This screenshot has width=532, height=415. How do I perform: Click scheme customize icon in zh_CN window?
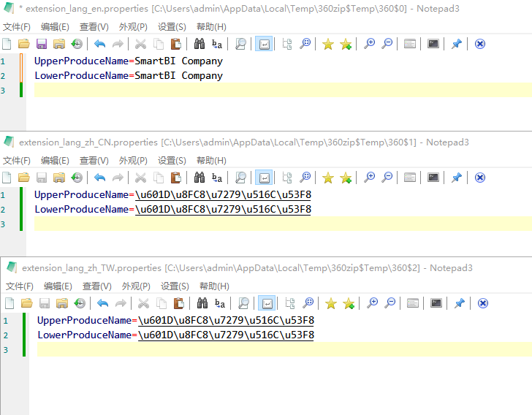[410, 178]
